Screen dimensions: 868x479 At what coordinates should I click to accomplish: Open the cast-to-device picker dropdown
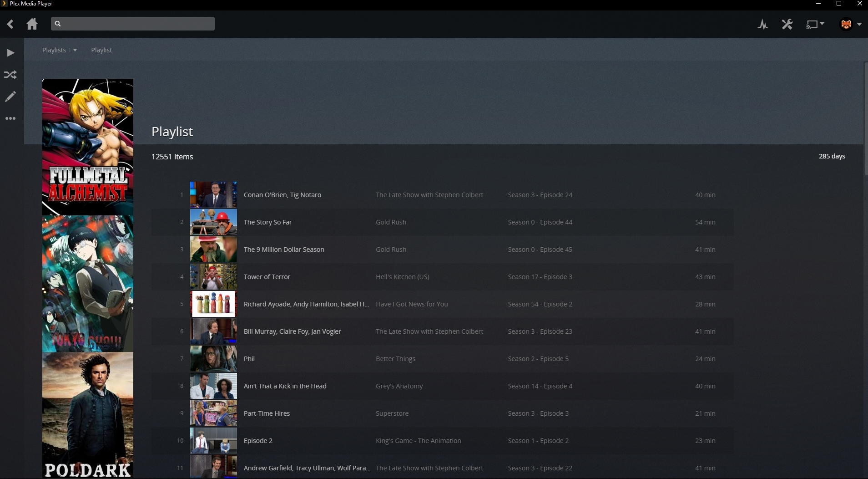pos(814,24)
